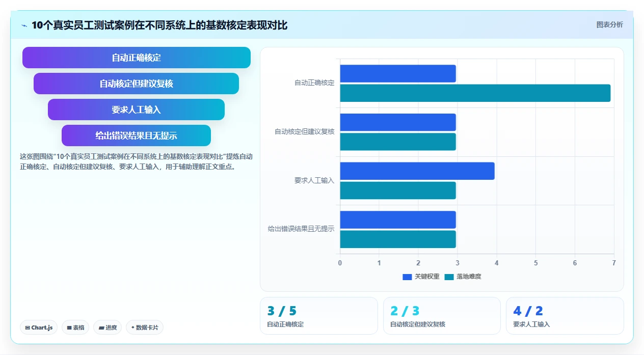Click the 要求人工输入 y-axis label
644x355 pixels.
coord(314,181)
